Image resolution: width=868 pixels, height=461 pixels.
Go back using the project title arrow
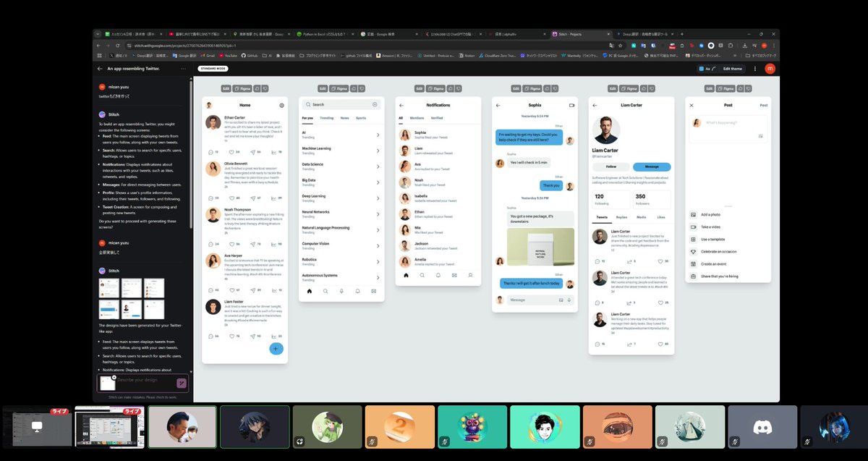(x=100, y=69)
